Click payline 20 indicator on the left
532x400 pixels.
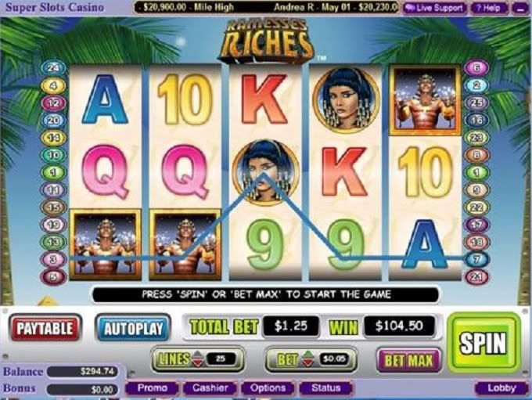point(53,120)
